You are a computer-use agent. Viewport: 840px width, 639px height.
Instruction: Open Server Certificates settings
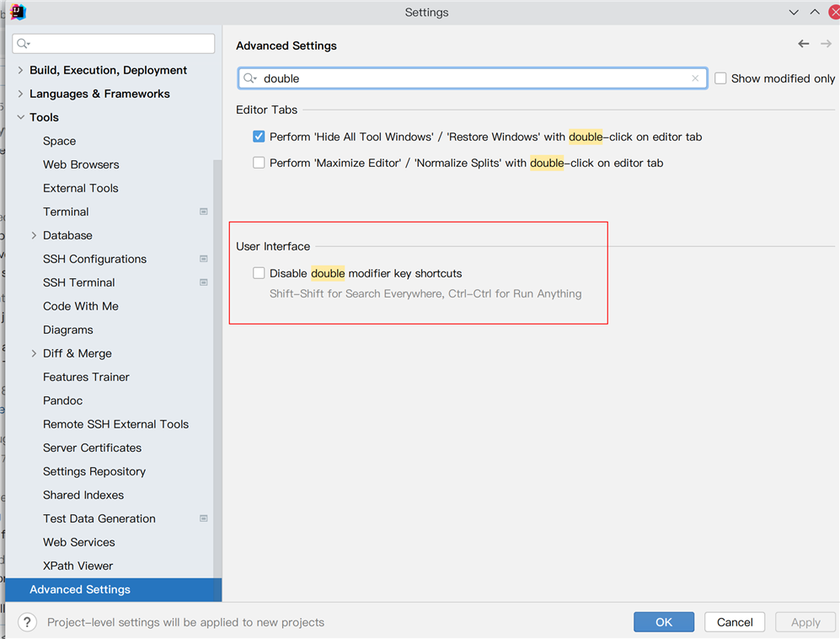[x=92, y=448]
